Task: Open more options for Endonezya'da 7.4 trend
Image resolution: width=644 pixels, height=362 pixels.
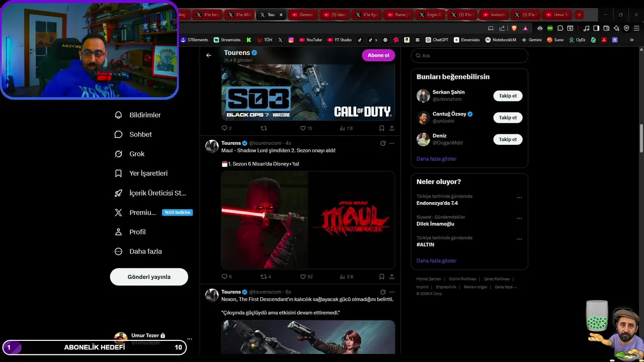Action: click(519, 198)
